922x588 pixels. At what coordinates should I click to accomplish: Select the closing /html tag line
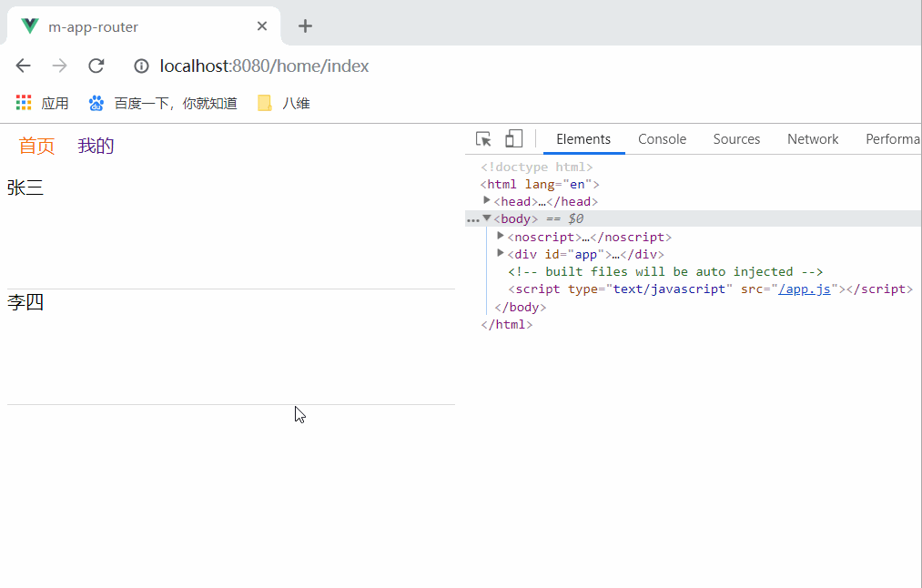pyautogui.click(x=506, y=324)
